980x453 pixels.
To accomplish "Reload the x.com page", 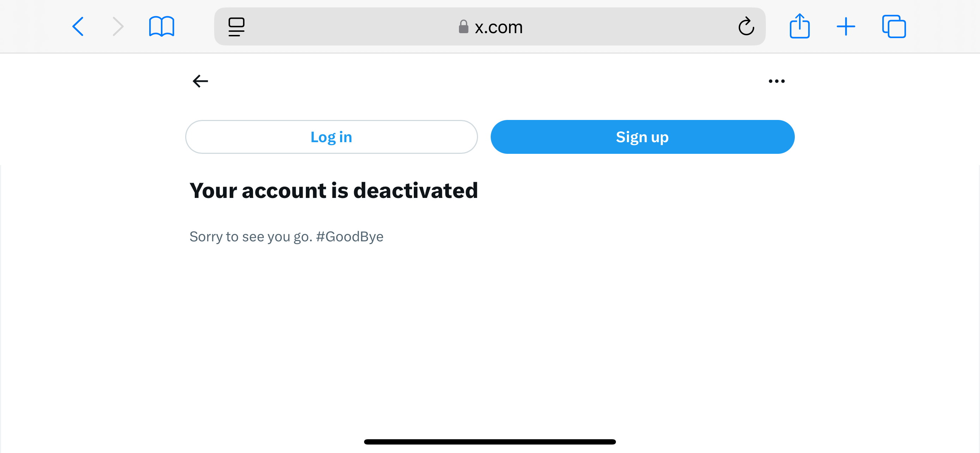I will click(x=746, y=26).
